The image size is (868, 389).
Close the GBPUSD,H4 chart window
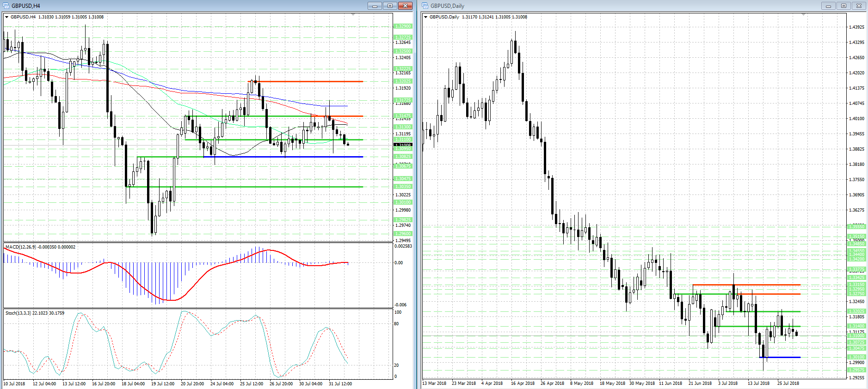[405, 6]
